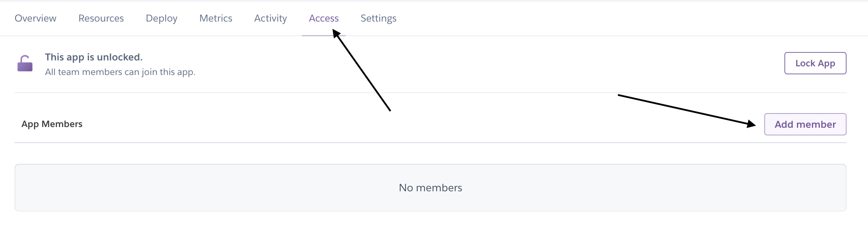Viewport: 868px width, 227px height.
Task: Click the unlocked padlock icon
Action: 25,64
